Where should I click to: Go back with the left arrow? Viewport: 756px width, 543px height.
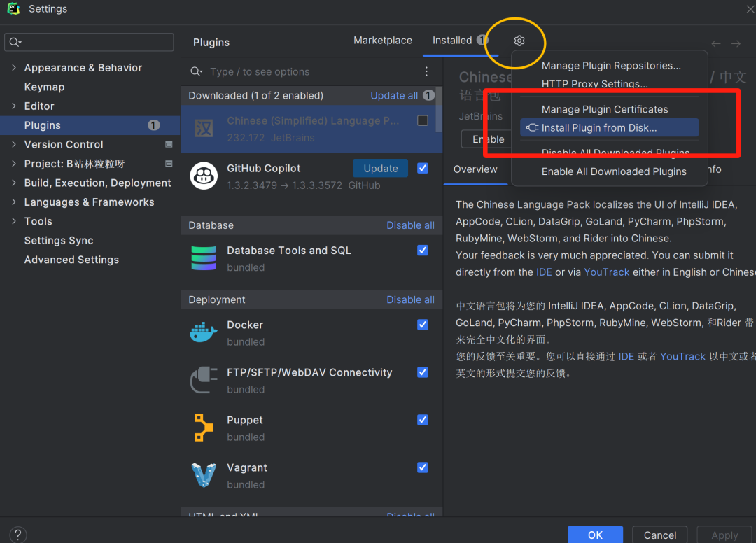click(716, 44)
